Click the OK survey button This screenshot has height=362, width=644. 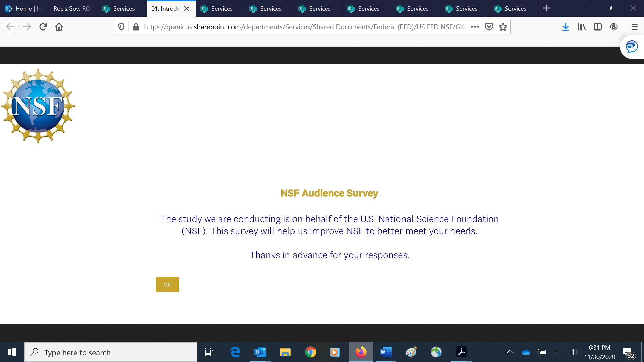167,284
